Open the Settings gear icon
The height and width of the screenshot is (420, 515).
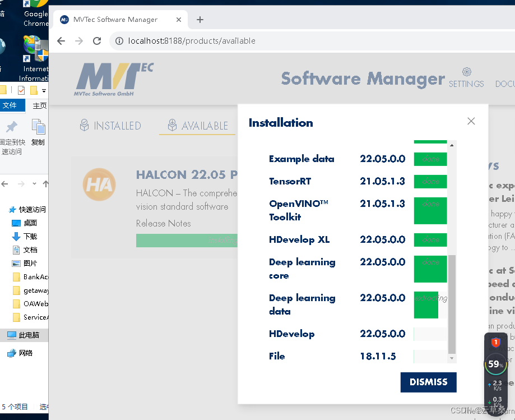pos(466,72)
